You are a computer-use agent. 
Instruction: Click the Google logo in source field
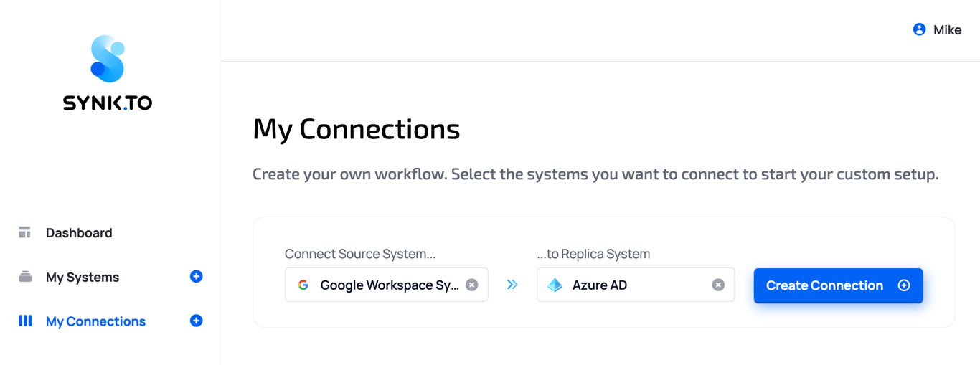coord(303,285)
